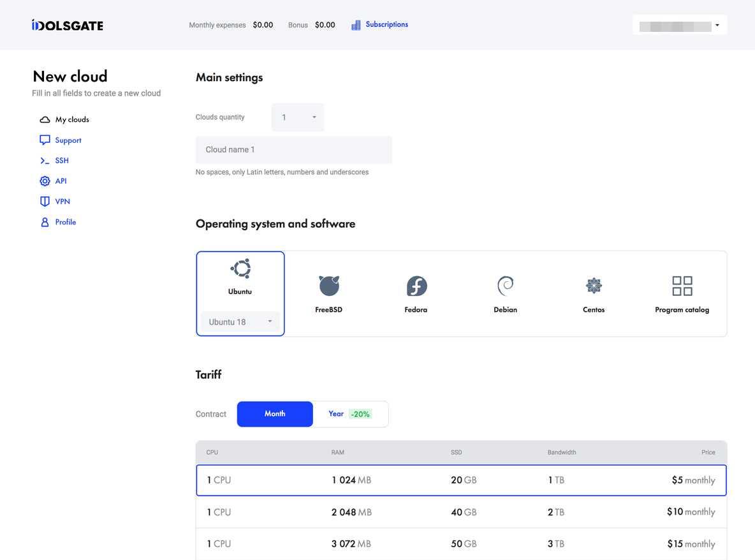Viewport: 755px width, 560px height.
Task: Click the VPN shield icon
Action: pyautogui.click(x=45, y=202)
